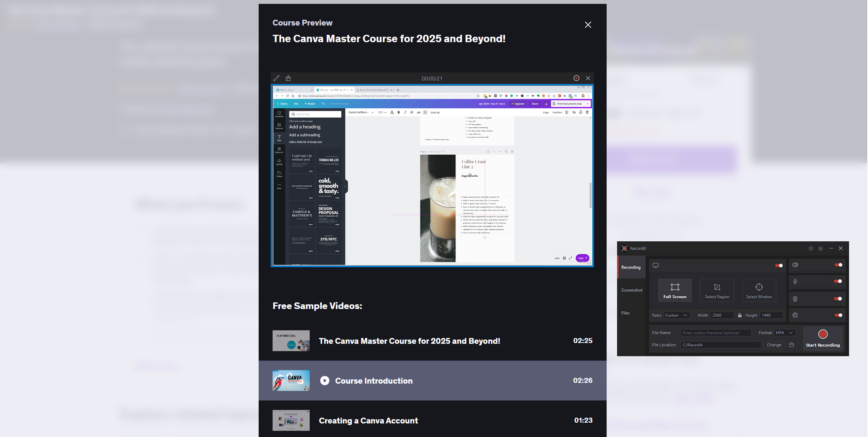Play Course Introduction via play circle icon
The image size is (868, 437).
[325, 381]
